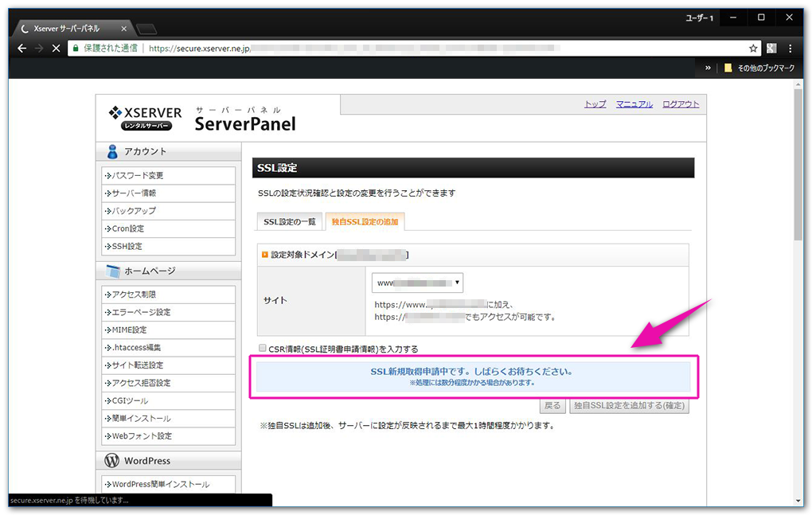
Task: Click the 戻る button
Action: (552, 405)
